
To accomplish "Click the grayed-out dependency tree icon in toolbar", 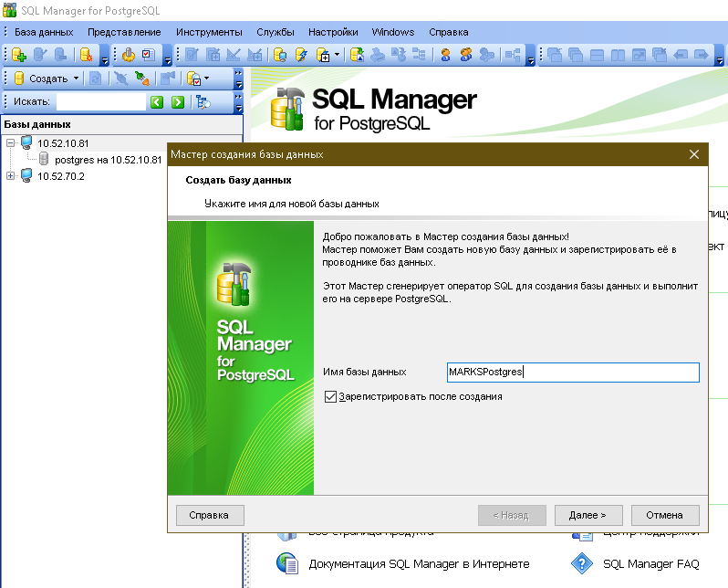I will (x=419, y=55).
